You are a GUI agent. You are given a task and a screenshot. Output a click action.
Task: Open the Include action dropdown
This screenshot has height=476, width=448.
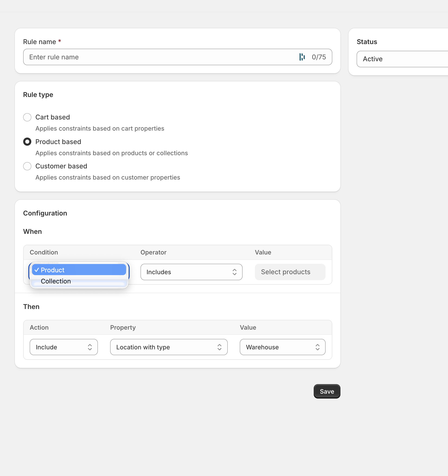tap(63, 347)
